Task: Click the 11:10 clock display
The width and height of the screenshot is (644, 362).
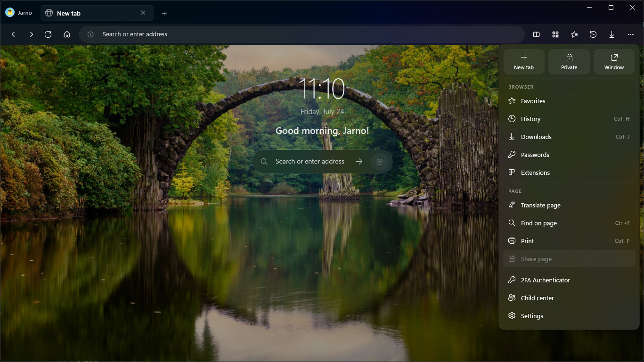Action: click(x=322, y=89)
